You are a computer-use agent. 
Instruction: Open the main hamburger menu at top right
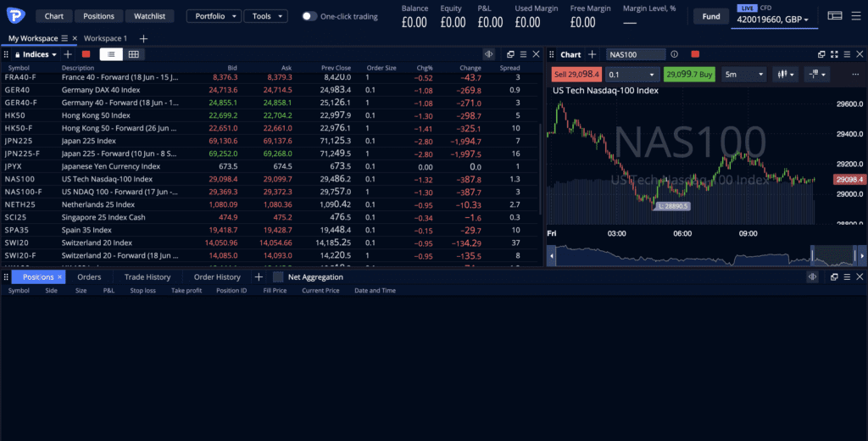855,15
